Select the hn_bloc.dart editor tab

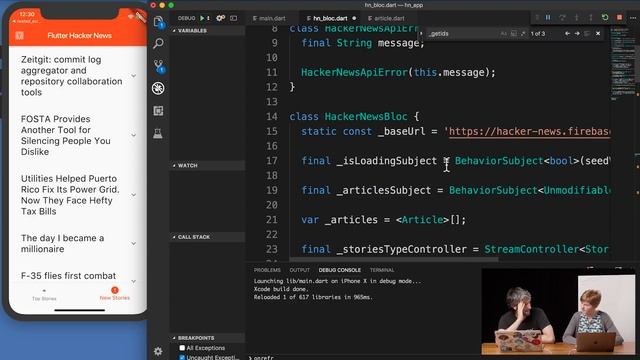click(x=330, y=18)
